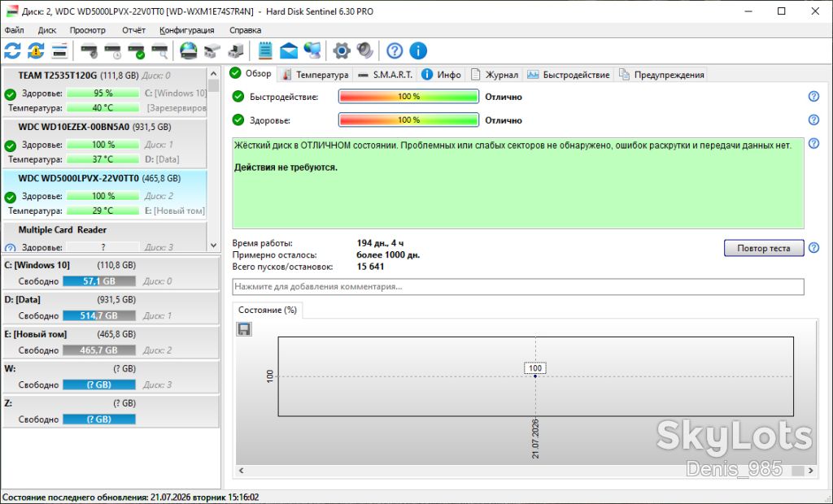Click the refresh icon with yellow warning sign
The width and height of the screenshot is (833, 504).
(x=36, y=51)
